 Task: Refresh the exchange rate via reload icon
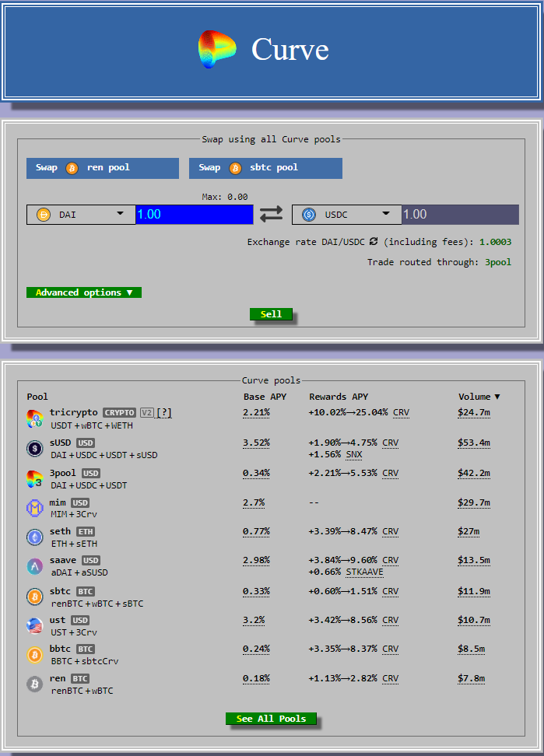[x=374, y=242]
